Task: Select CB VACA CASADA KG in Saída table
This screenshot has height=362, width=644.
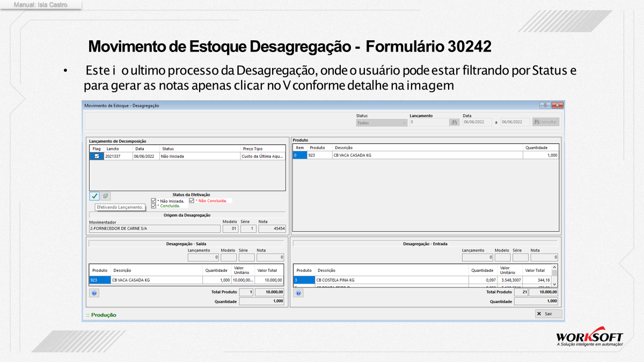Action: 157,280
